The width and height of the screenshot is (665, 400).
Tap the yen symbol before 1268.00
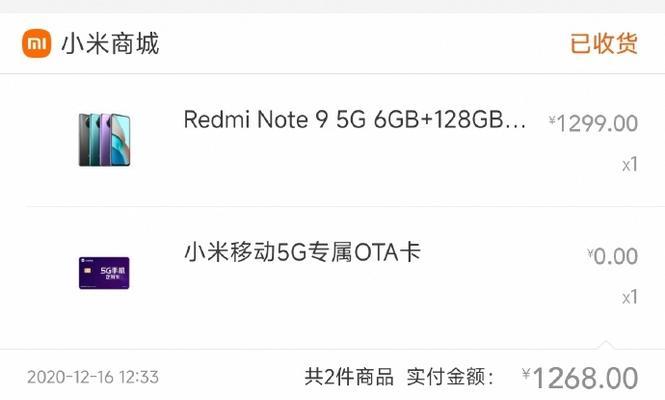pos(526,374)
